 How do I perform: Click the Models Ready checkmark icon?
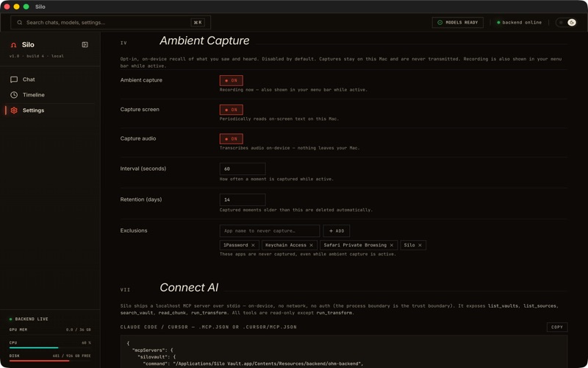coord(440,23)
